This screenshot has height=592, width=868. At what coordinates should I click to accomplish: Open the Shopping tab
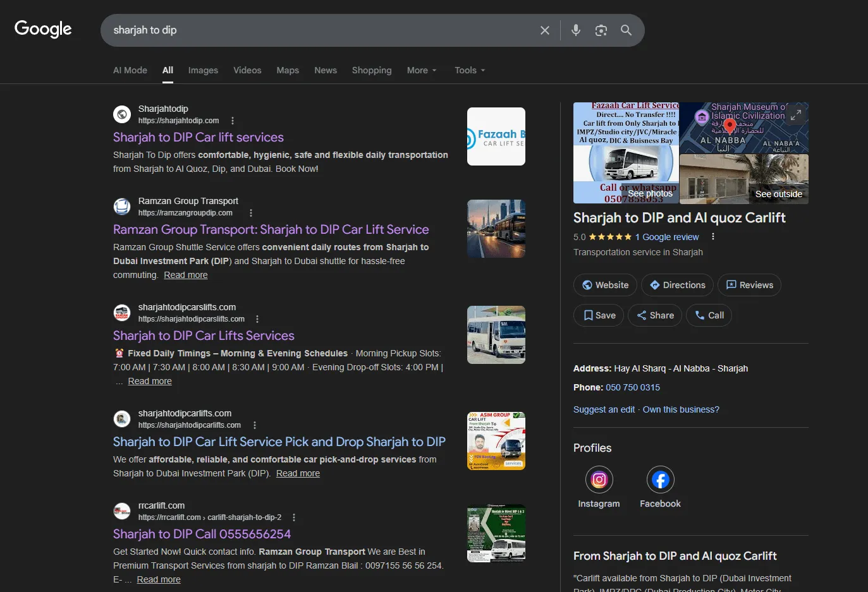(x=372, y=70)
